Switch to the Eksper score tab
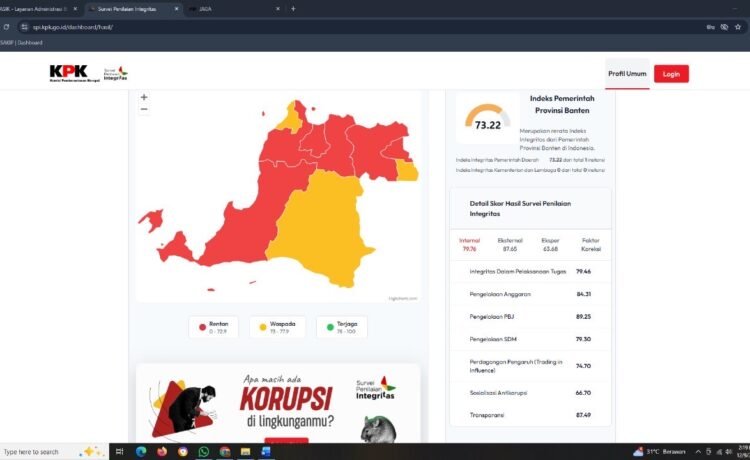This screenshot has width=750, height=460. tap(550, 244)
